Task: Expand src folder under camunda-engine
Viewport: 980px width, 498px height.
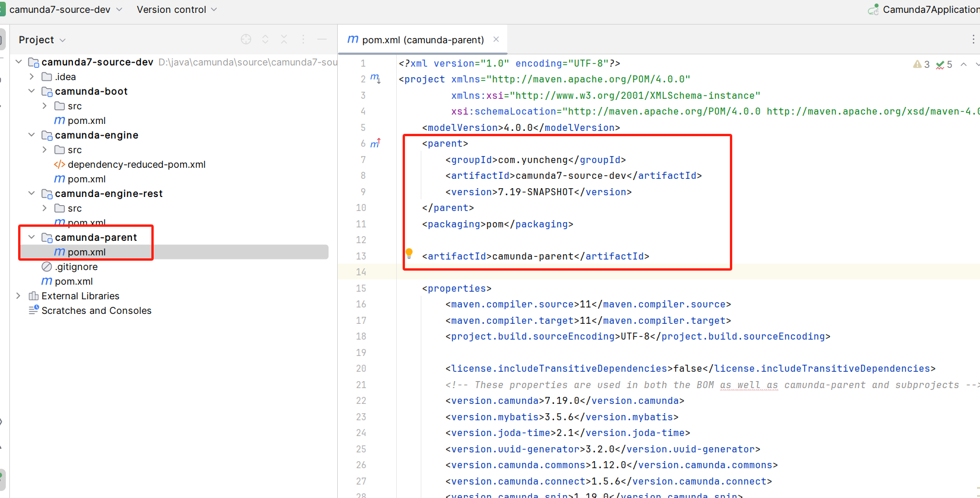Action: [x=44, y=150]
